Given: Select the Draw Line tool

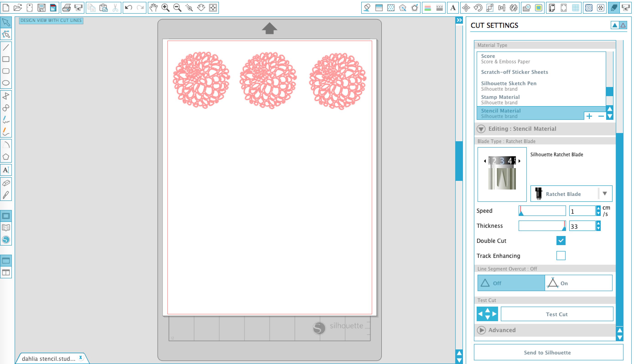Looking at the screenshot, I should [6, 46].
